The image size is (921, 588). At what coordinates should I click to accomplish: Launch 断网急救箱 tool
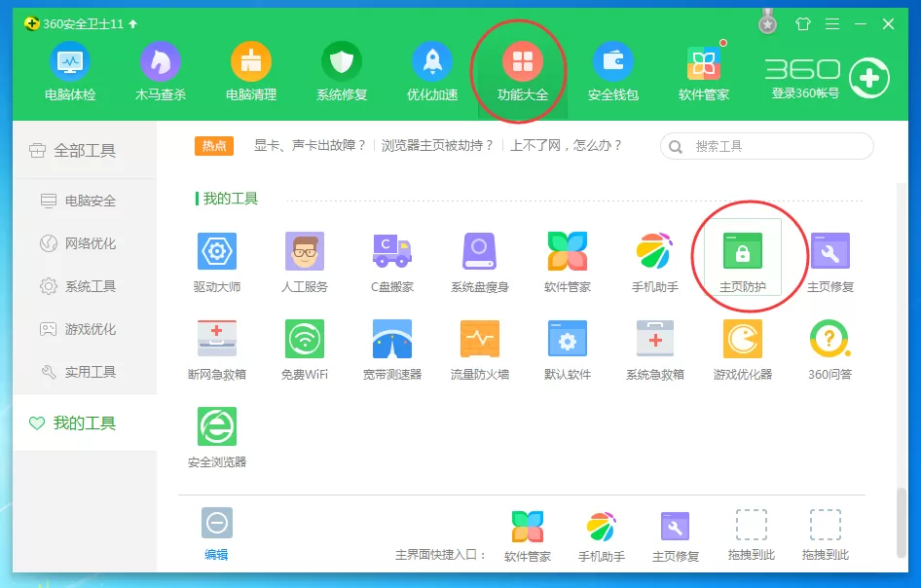[217, 349]
